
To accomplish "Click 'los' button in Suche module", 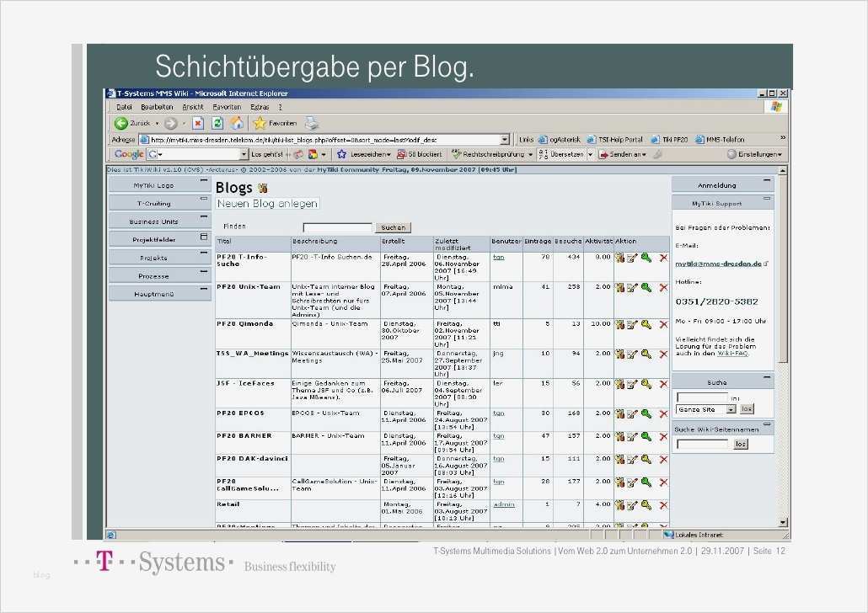I will point(747,409).
